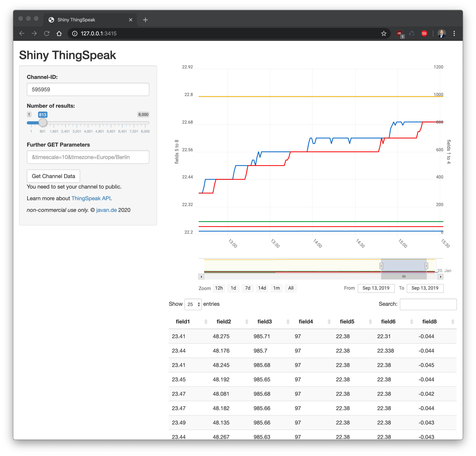Open new tab with plus icon
This screenshot has width=476, height=456.
[145, 20]
